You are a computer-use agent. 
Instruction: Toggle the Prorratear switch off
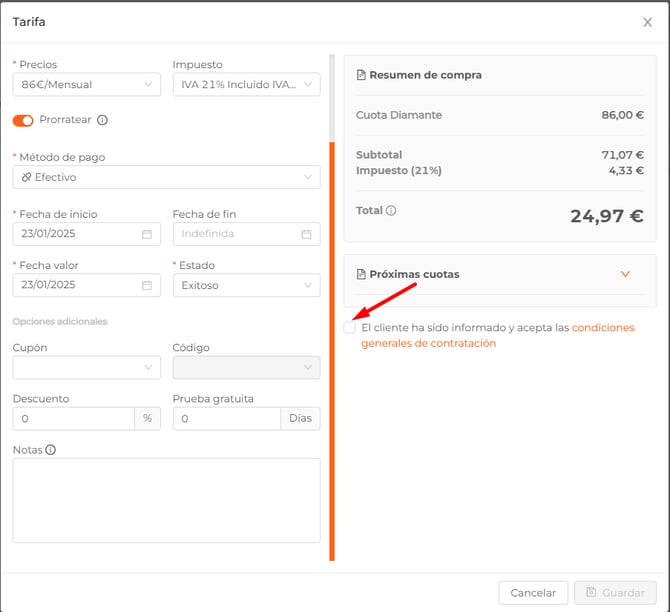[23, 120]
